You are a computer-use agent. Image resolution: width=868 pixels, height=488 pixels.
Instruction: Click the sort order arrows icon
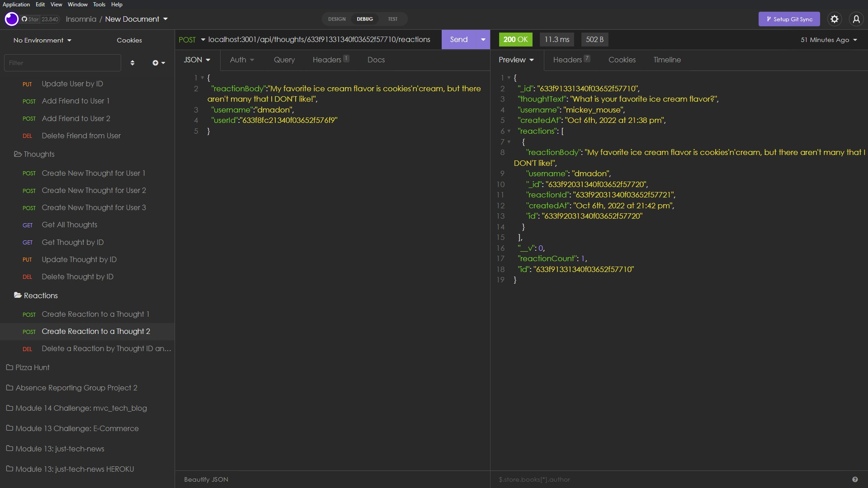[132, 63]
